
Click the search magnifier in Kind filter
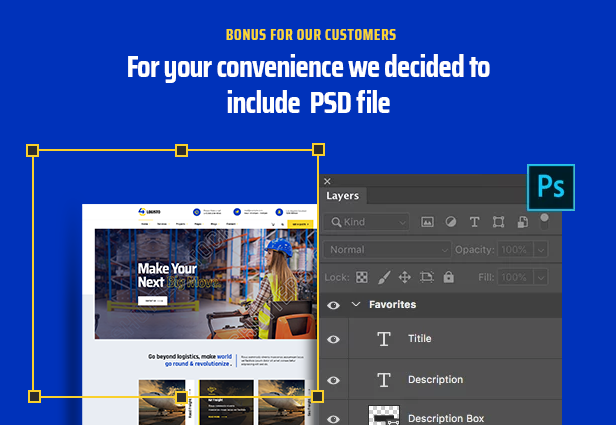click(336, 222)
